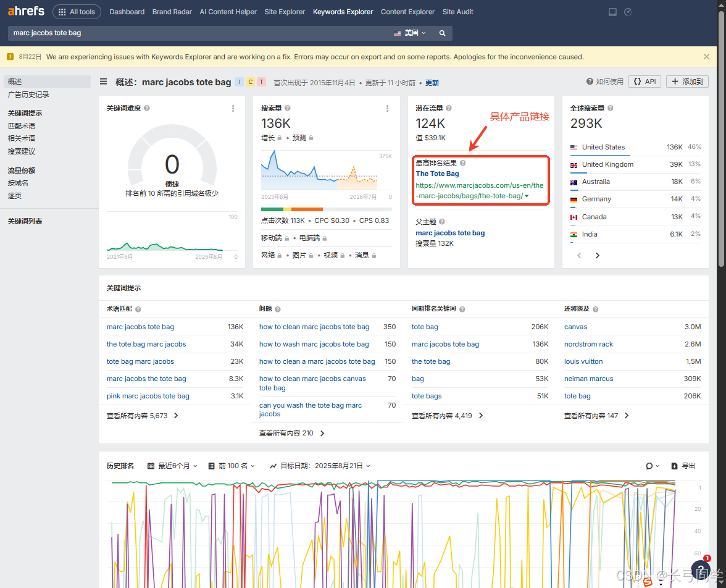Click keyword pink marc jacobs tote bag

coord(148,396)
